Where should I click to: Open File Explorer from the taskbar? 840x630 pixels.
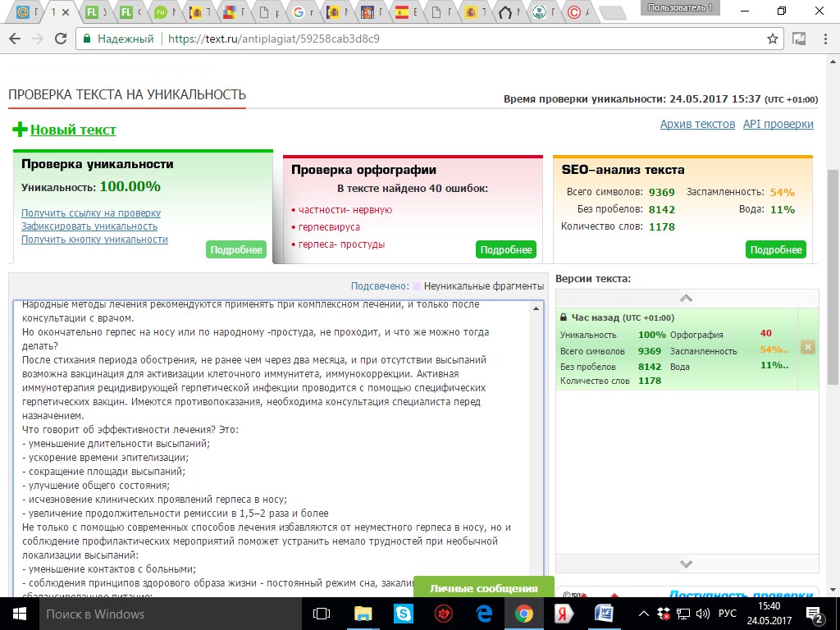(363, 614)
